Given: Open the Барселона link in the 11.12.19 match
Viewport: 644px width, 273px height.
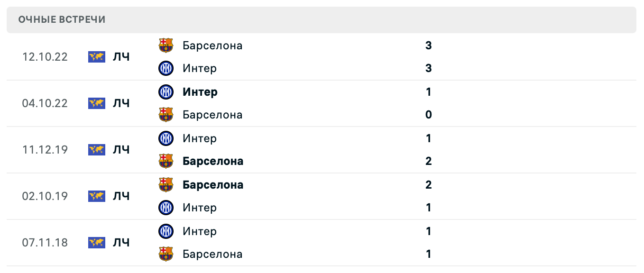Looking at the screenshot, I should [213, 161].
